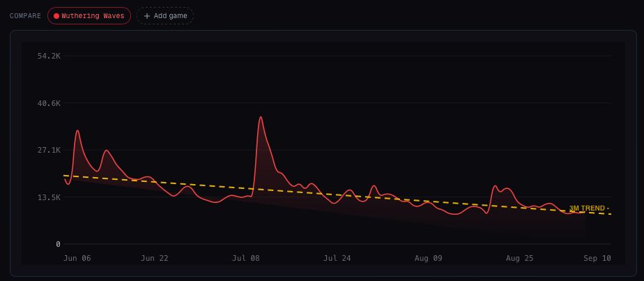Click the Jul 08 axis date label
644x281 pixels.
(x=246, y=259)
